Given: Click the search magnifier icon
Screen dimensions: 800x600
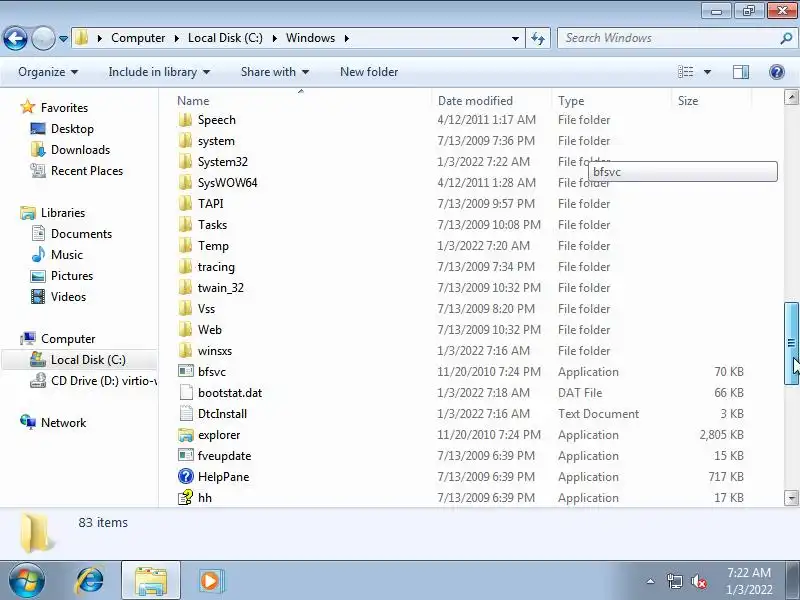Looking at the screenshot, I should (x=786, y=38).
